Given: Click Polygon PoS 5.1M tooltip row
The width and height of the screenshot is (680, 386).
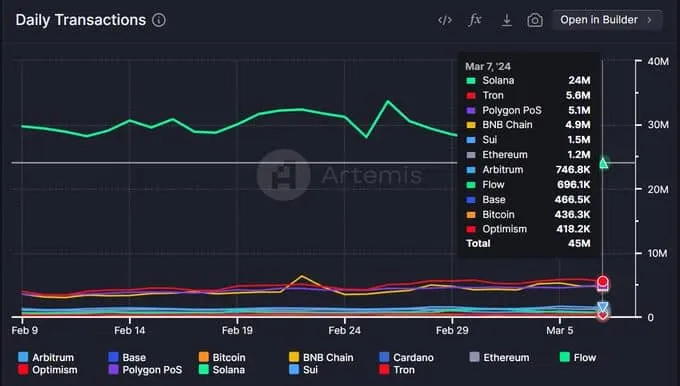Looking at the screenshot, I should [x=528, y=110].
